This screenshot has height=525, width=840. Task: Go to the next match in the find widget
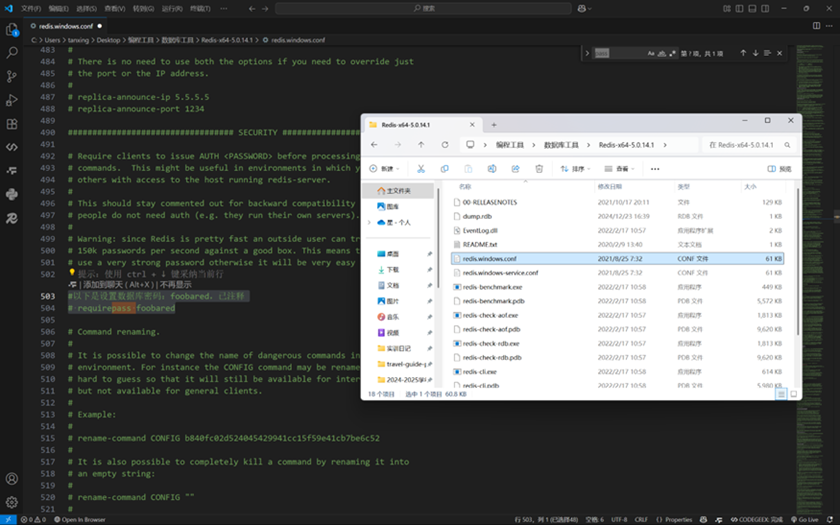coord(755,53)
